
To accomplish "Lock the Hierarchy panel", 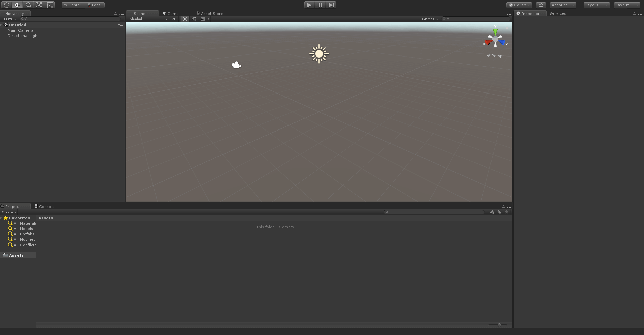I will pyautogui.click(x=115, y=14).
